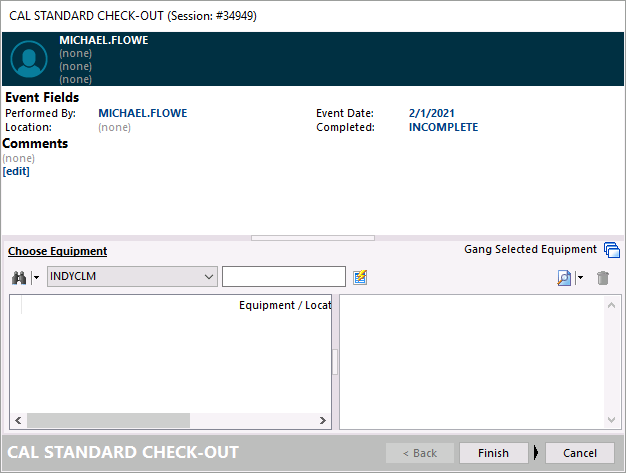Click the magnifier preview icon
The height and width of the screenshot is (474, 626).
tap(564, 277)
